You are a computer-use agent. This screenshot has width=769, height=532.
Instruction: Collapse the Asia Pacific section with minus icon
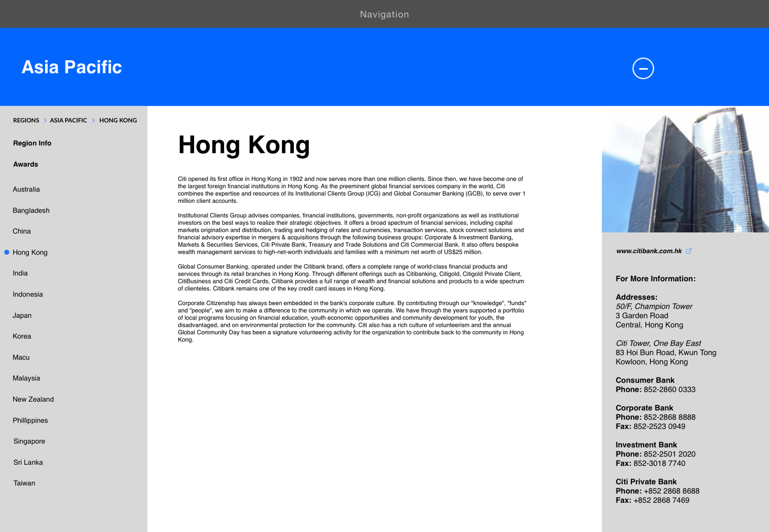tap(643, 68)
